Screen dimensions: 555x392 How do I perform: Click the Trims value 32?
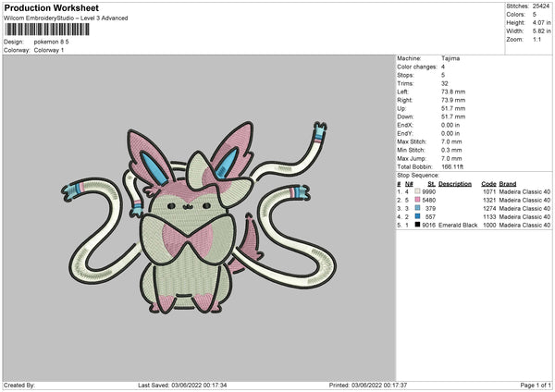445,83
